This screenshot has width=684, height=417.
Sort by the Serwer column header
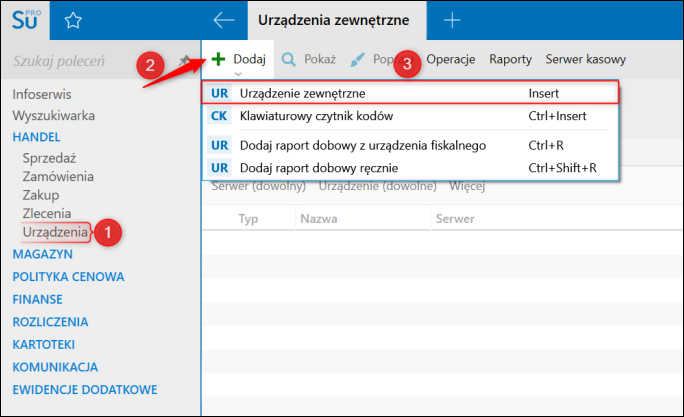(455, 219)
